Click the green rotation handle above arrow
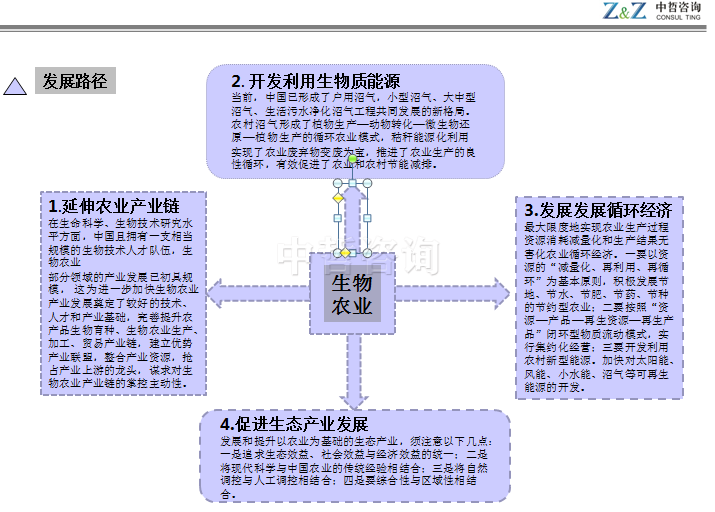Viewport: 715px width, 512px height. click(x=352, y=159)
